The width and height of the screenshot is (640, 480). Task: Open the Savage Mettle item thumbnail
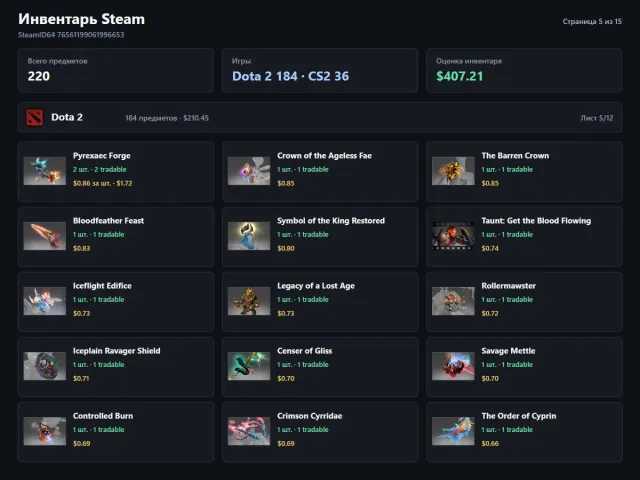coord(453,366)
